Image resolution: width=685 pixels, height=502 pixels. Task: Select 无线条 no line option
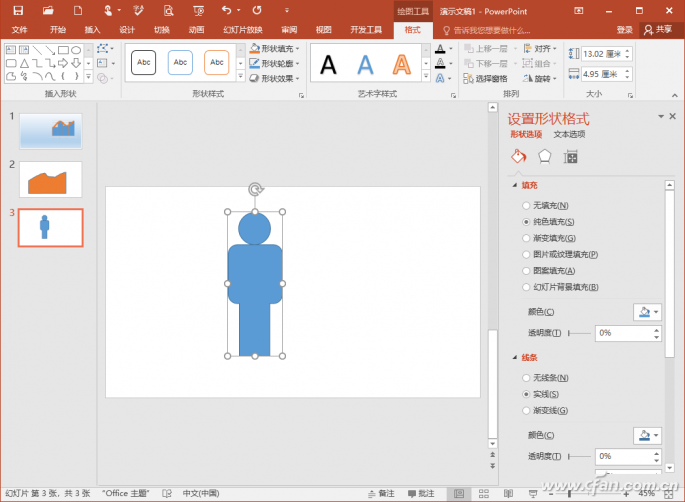pyautogui.click(x=527, y=378)
